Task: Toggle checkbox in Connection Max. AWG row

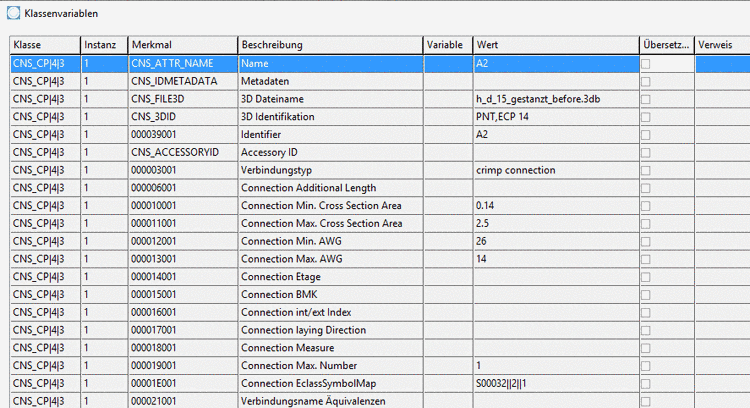Action: coord(646,259)
